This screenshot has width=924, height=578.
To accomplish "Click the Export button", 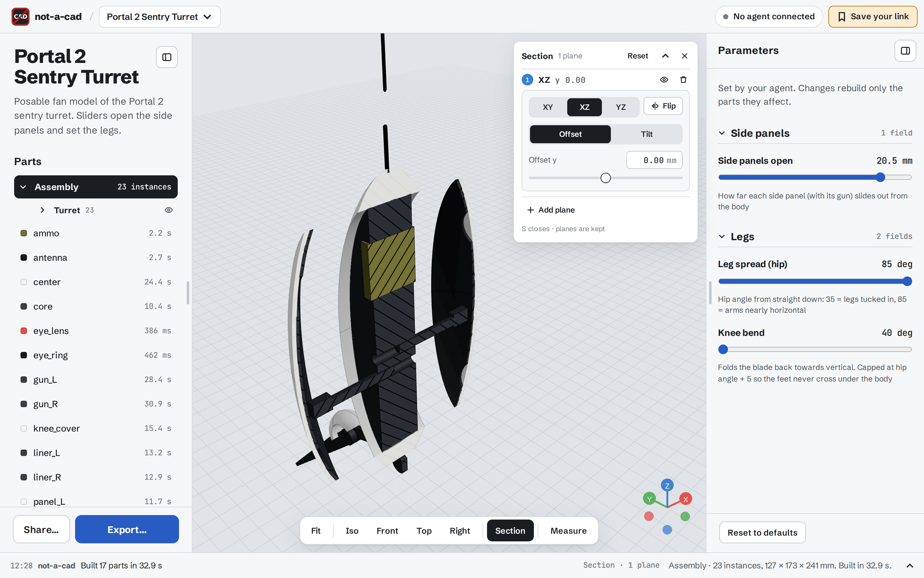I will click(x=127, y=530).
